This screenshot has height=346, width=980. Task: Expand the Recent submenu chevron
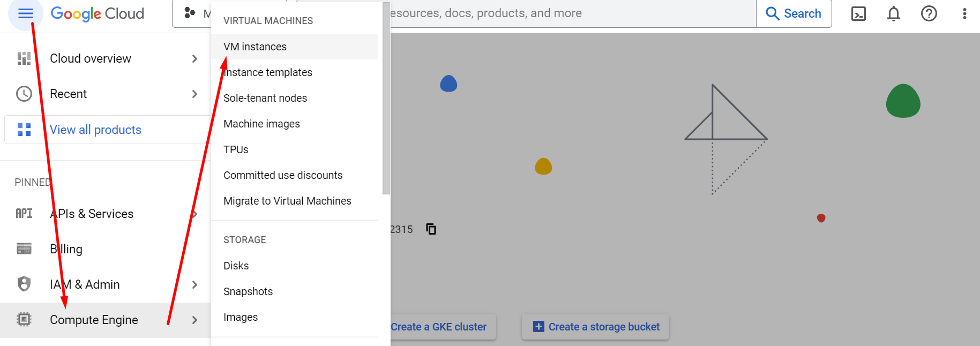coord(194,94)
